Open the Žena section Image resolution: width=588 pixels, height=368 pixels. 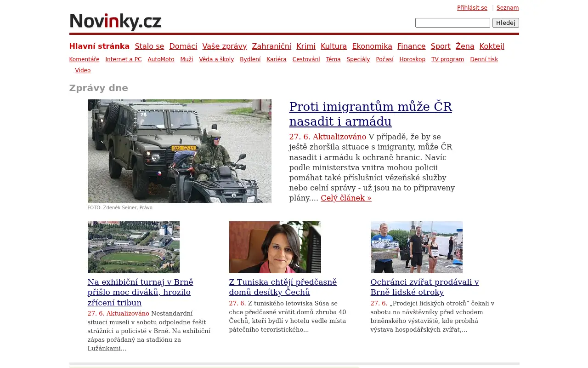tap(465, 46)
